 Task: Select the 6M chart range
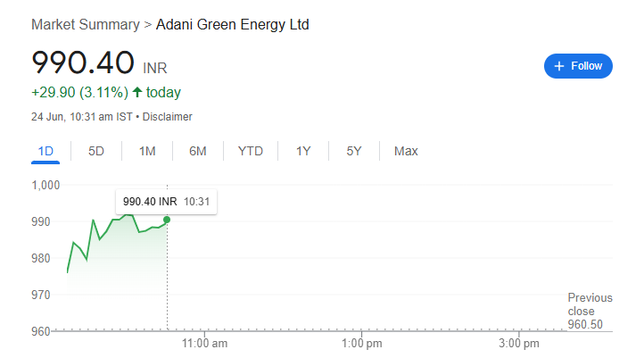198,152
